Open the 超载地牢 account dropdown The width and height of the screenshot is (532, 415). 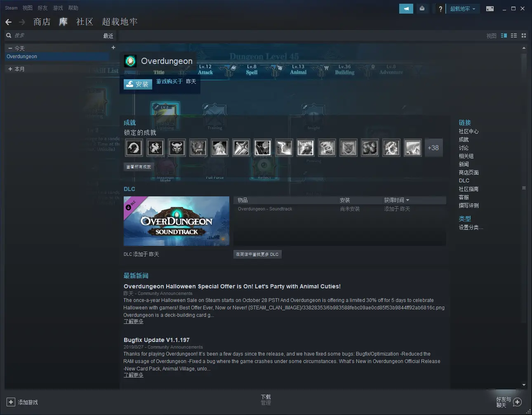point(463,9)
